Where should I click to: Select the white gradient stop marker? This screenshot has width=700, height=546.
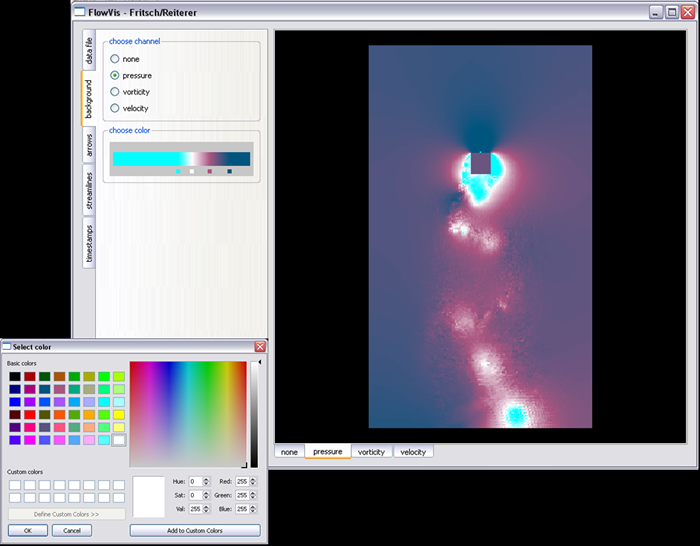point(192,172)
